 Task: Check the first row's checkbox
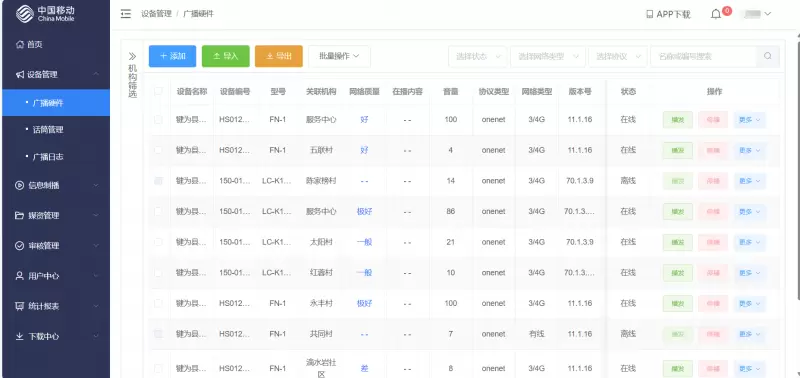pyautogui.click(x=158, y=119)
